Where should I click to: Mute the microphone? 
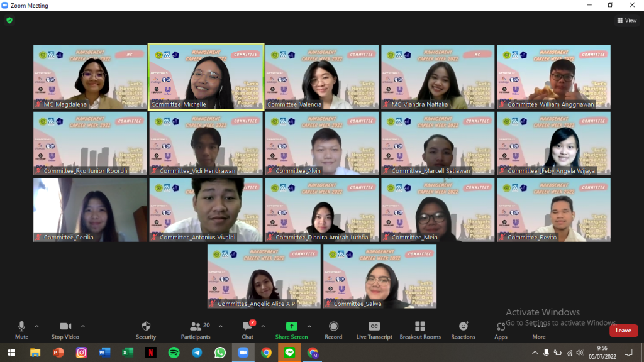click(21, 329)
